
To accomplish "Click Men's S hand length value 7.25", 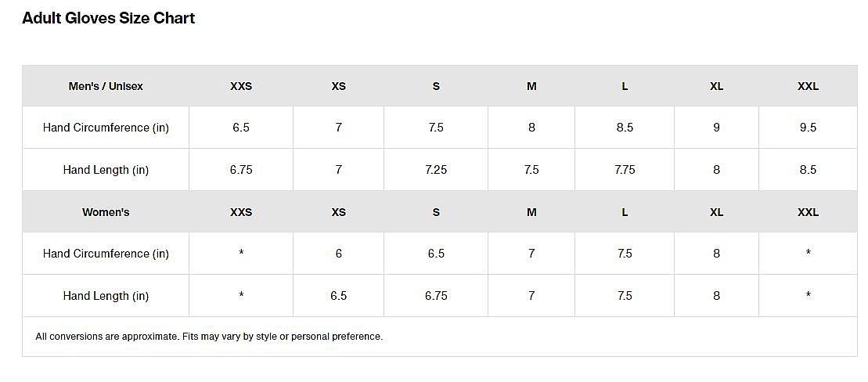I will [436, 170].
